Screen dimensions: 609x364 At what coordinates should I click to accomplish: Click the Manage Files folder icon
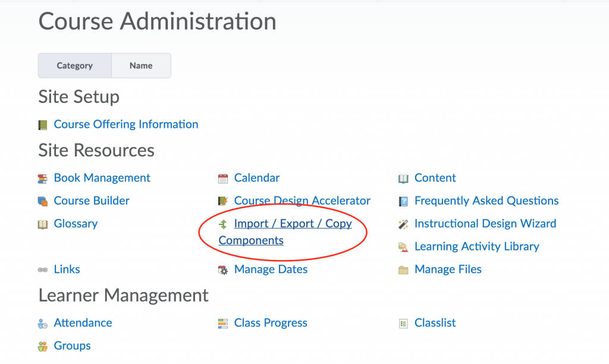click(x=403, y=269)
